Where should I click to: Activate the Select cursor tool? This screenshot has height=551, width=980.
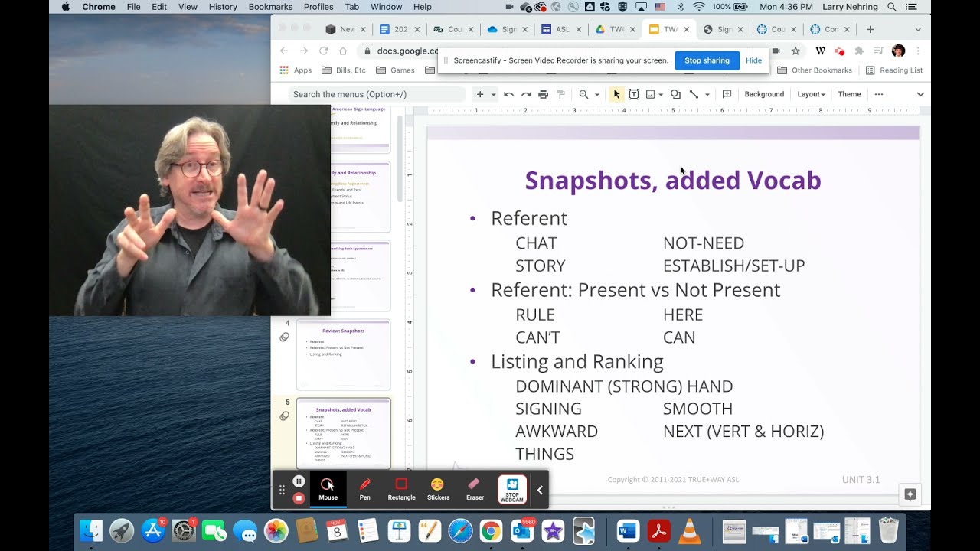click(616, 94)
